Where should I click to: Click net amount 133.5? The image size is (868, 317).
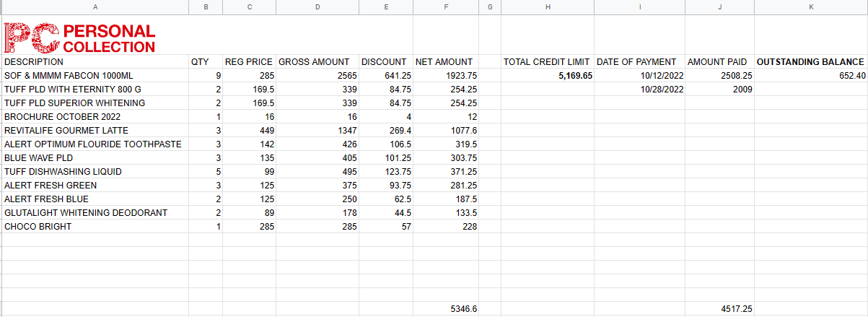click(446, 213)
